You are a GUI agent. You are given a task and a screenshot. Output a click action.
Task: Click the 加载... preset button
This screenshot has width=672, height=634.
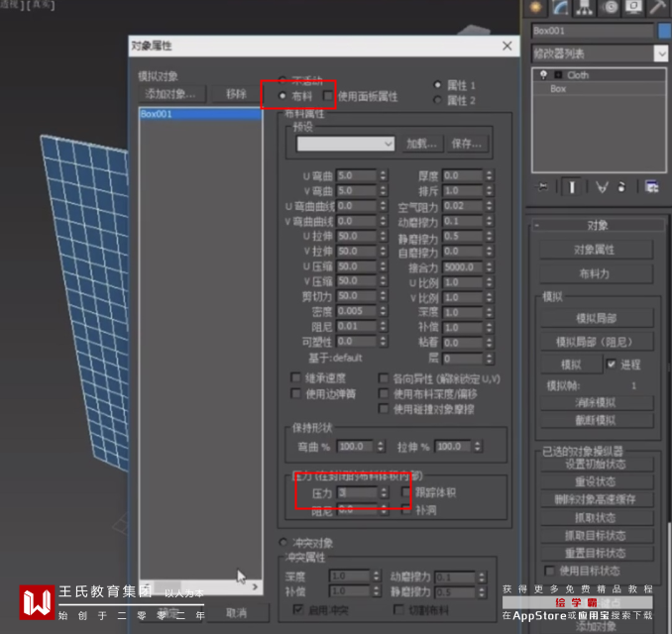click(x=421, y=144)
